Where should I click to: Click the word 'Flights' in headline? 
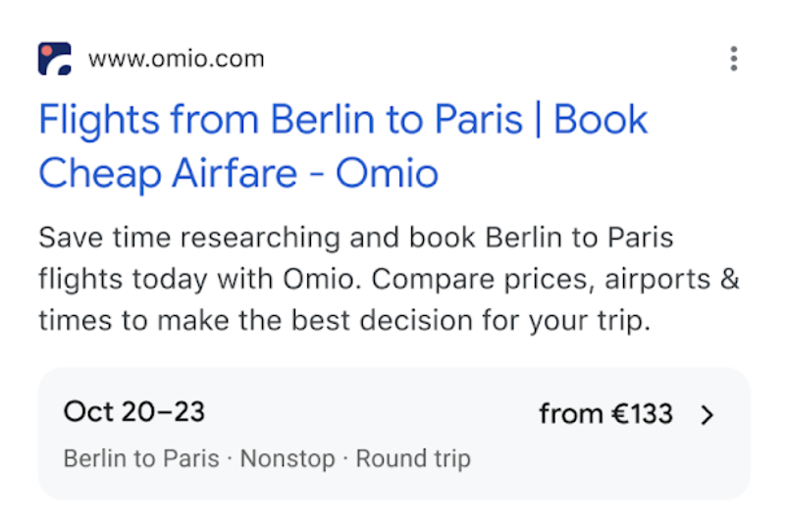(x=97, y=121)
